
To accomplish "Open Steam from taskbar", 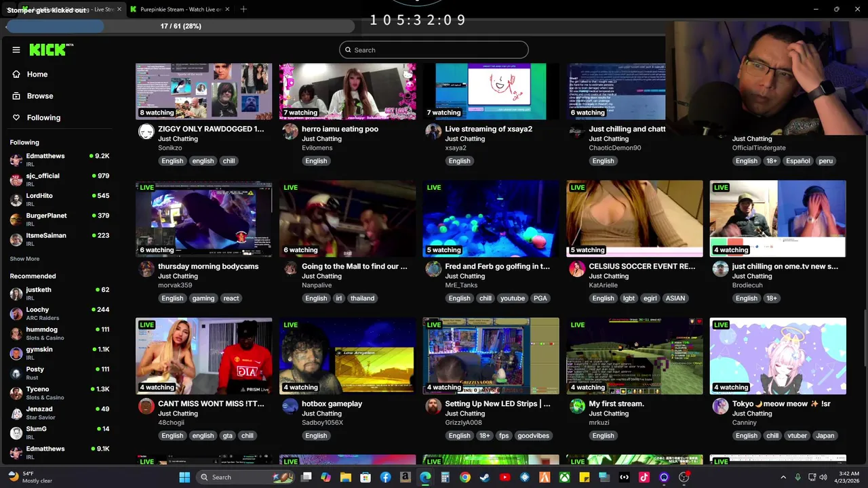I will point(484,477).
